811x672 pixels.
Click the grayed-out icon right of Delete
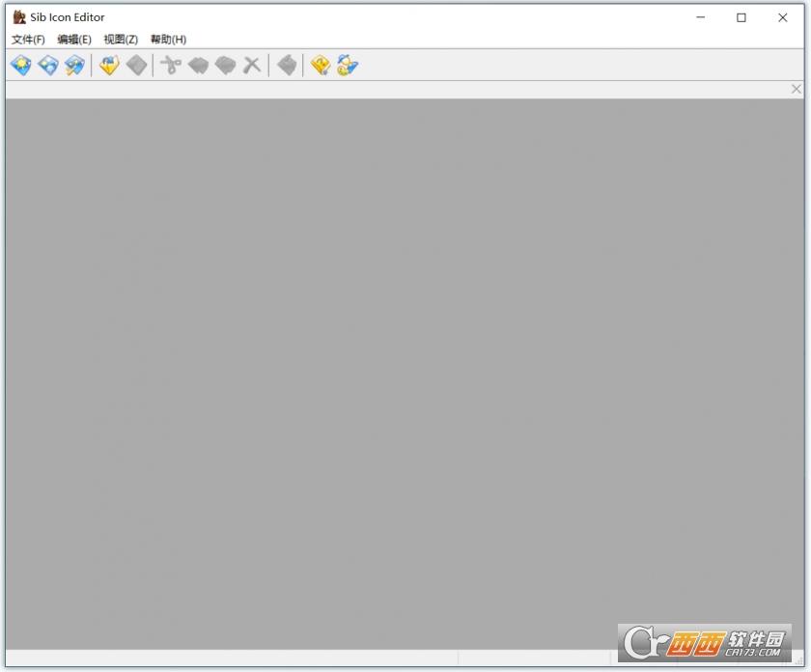pos(286,66)
